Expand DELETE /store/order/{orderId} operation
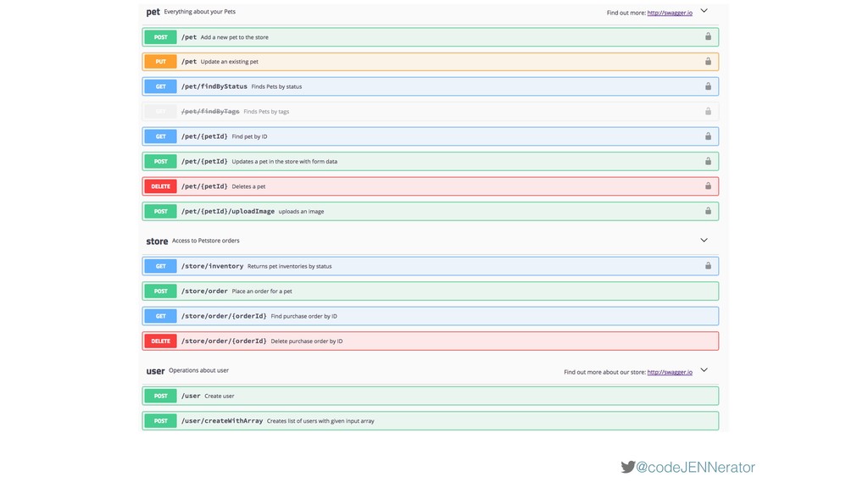This screenshot has height=488, width=868. click(x=430, y=341)
